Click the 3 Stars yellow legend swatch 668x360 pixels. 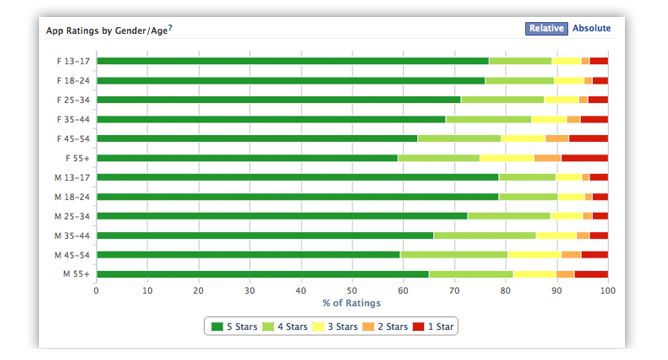pyautogui.click(x=318, y=327)
